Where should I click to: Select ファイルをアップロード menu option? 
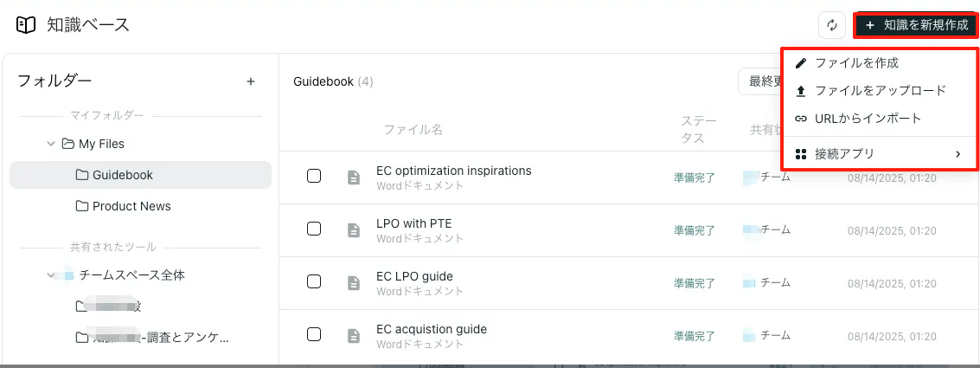(880, 90)
